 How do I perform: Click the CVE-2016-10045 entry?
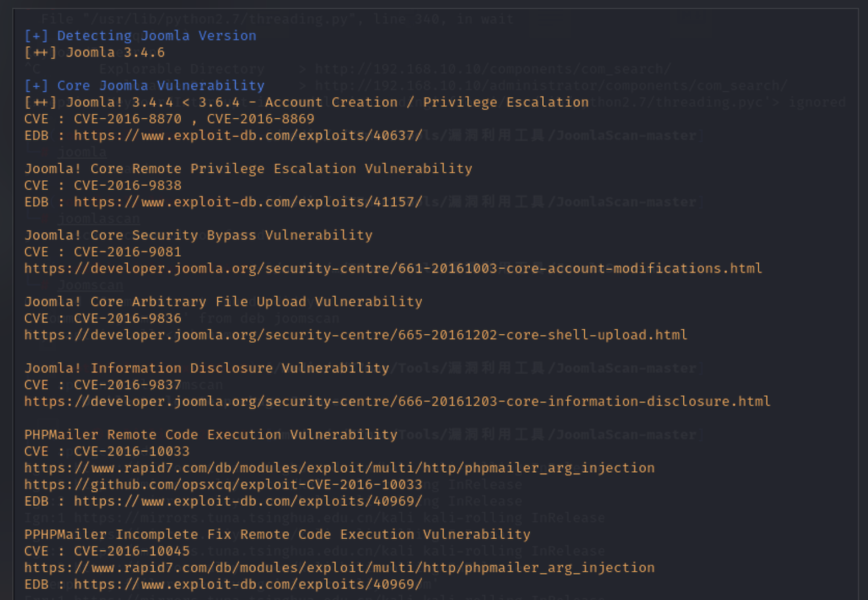tap(107, 551)
